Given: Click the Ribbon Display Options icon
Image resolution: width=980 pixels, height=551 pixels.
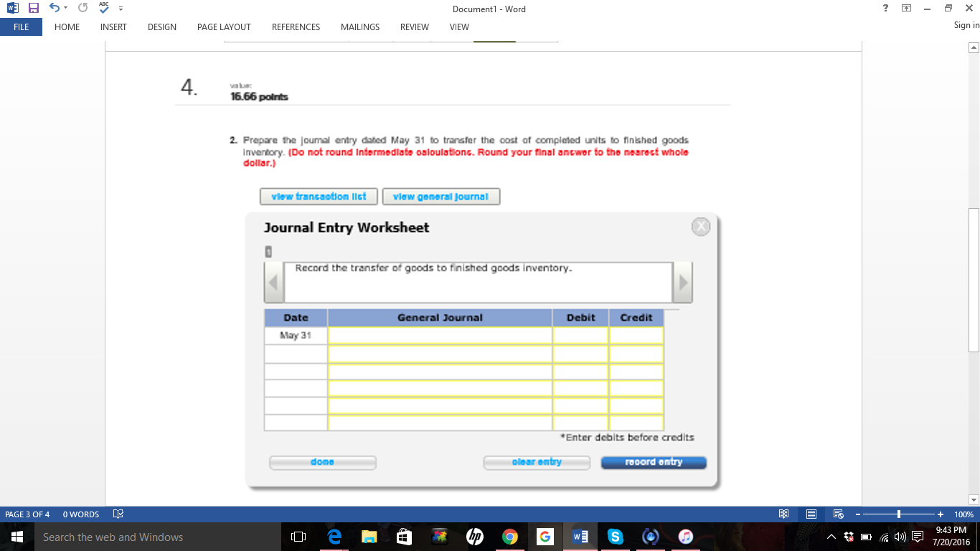Looking at the screenshot, I should (905, 9).
